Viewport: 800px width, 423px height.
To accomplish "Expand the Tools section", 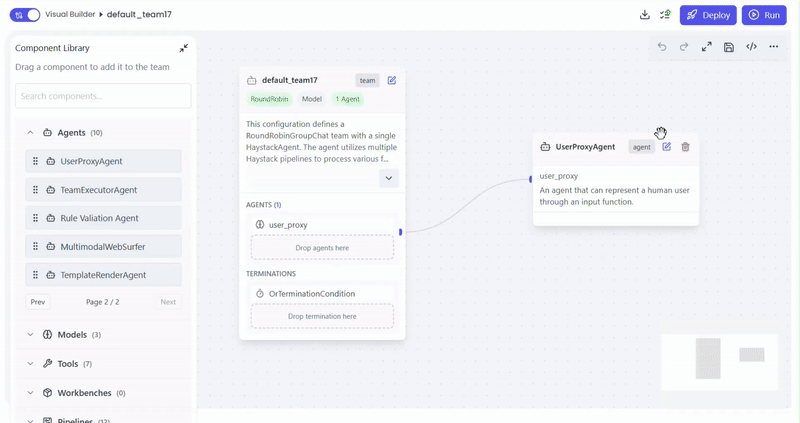I will [x=31, y=364].
